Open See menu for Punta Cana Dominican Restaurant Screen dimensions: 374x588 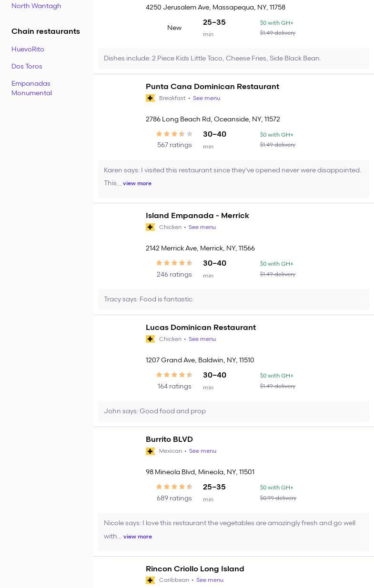[206, 98]
